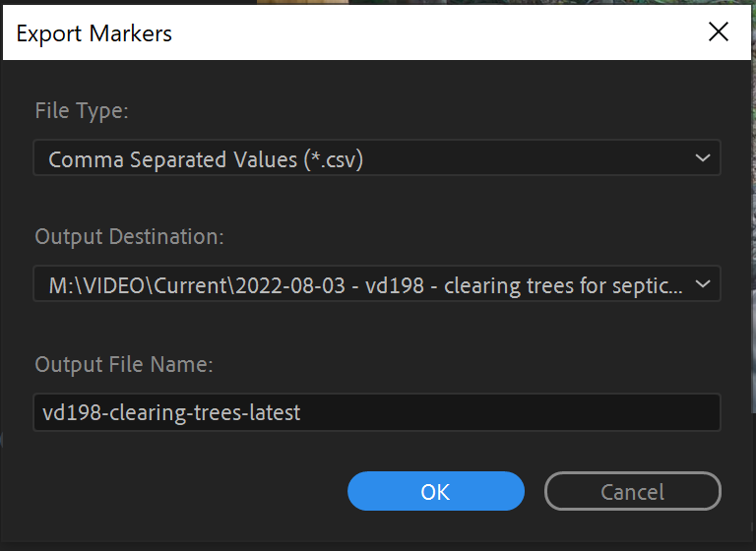The height and width of the screenshot is (551, 756).
Task: Click the X icon in title bar
Action: 719,31
